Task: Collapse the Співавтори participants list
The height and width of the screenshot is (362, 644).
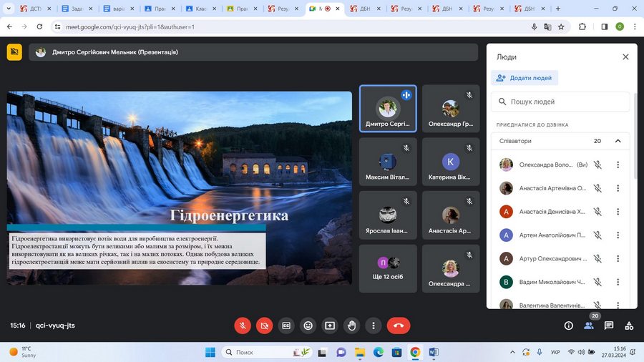Action: coord(618,141)
